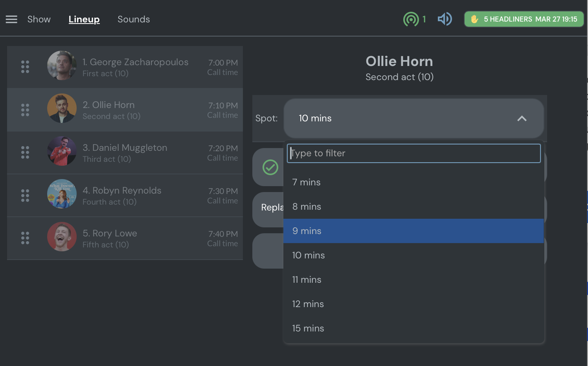The width and height of the screenshot is (588, 366).
Task: Pick 7 mins spot length
Action: pos(413,182)
